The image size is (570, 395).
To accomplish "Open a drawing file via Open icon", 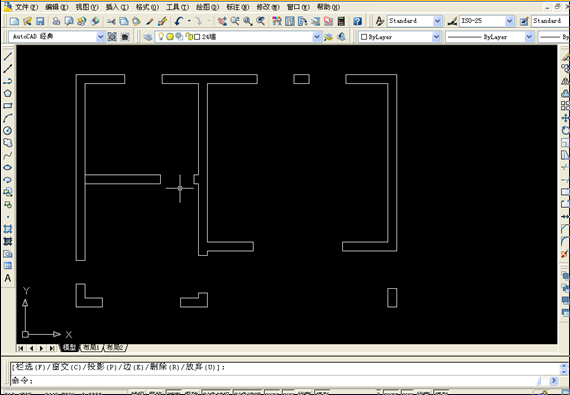I will [27, 21].
